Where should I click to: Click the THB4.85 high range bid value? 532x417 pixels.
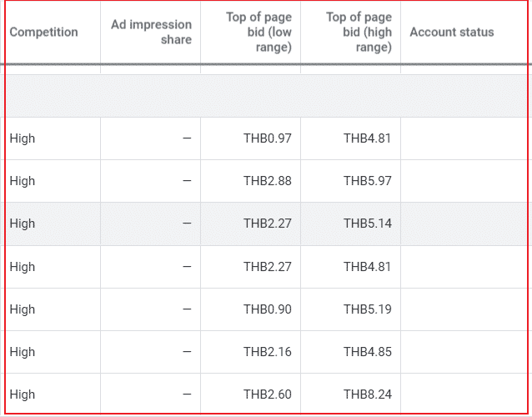click(367, 352)
